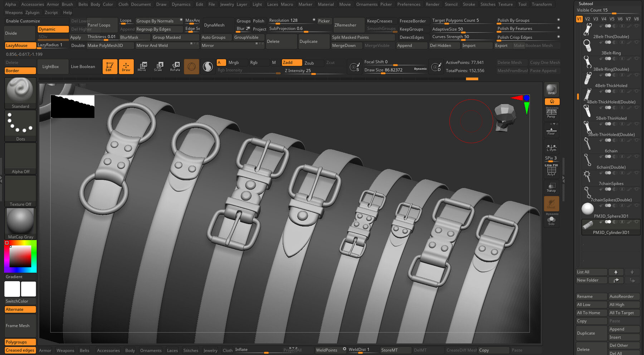The height and width of the screenshot is (355, 644).
Task: Toggle Zadd sculpt mode
Action: point(292,62)
